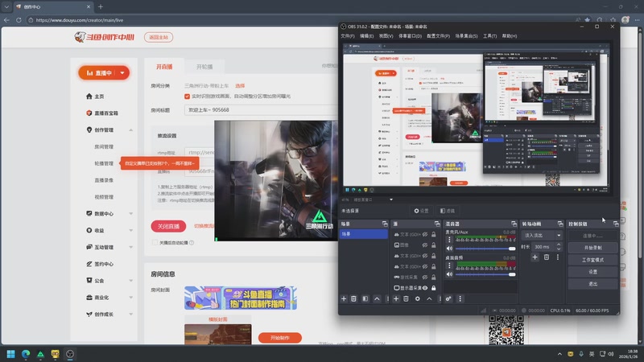Viewport: 644px width, 362px height.
Task: Expand 创作成长 sidebar section
Action: tap(130, 315)
